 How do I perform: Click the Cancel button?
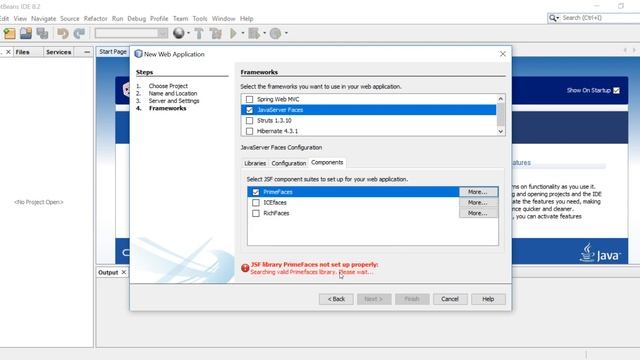point(450,299)
